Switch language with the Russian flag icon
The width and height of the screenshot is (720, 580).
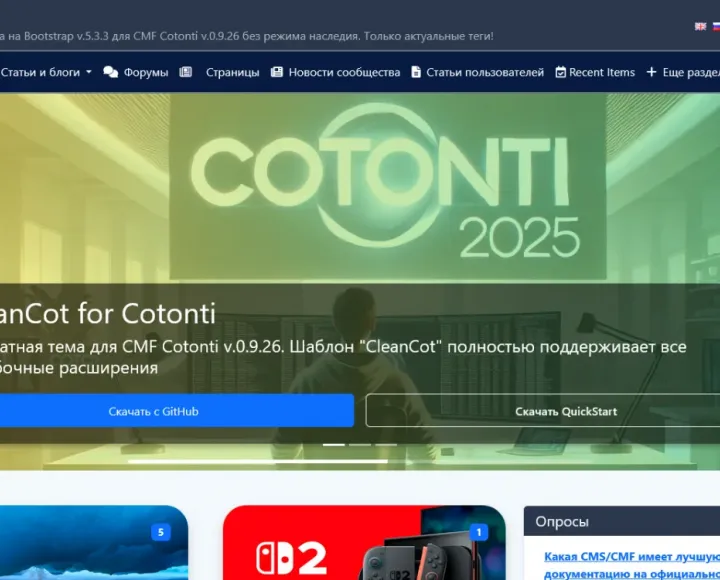click(x=716, y=27)
